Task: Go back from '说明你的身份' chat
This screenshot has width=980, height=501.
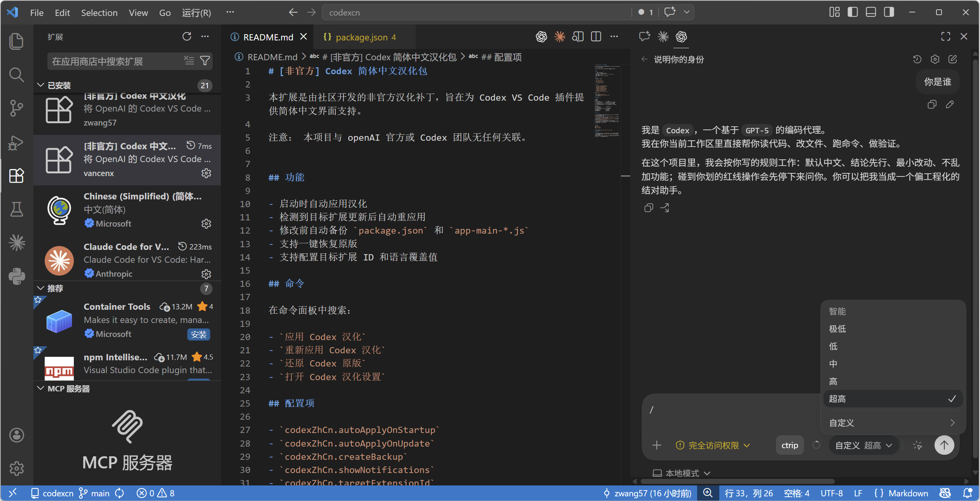Action: pos(644,59)
